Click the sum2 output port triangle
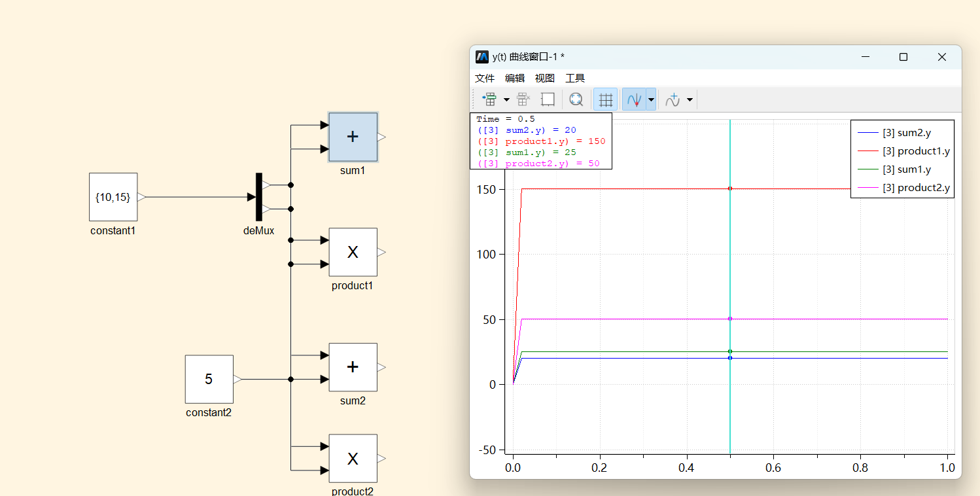This screenshot has width=980, height=496. [x=382, y=367]
